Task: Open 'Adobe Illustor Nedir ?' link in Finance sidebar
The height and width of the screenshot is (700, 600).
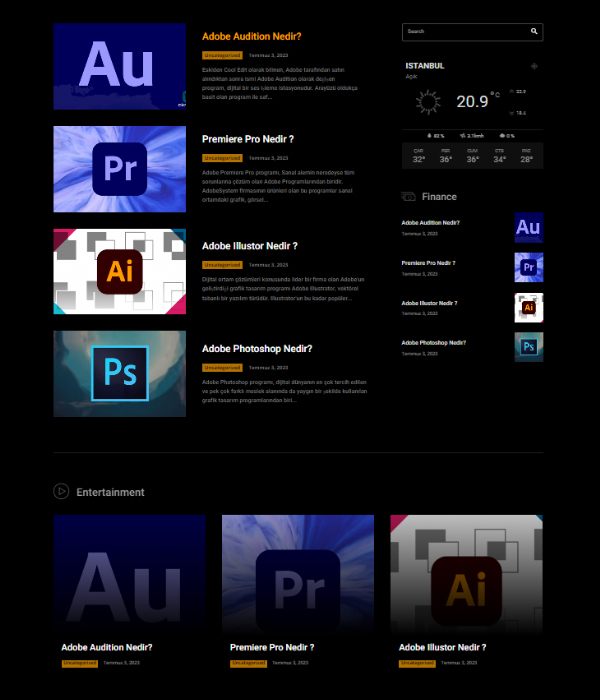Action: pyautogui.click(x=429, y=303)
